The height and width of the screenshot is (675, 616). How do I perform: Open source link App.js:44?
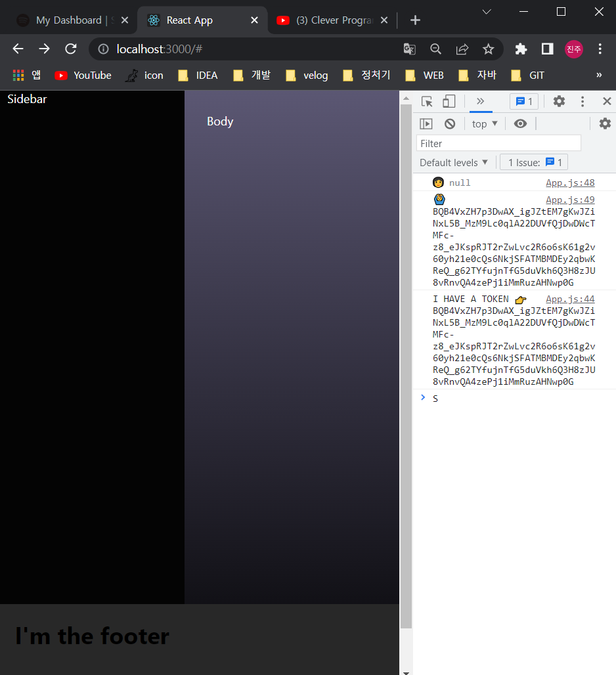click(x=570, y=299)
